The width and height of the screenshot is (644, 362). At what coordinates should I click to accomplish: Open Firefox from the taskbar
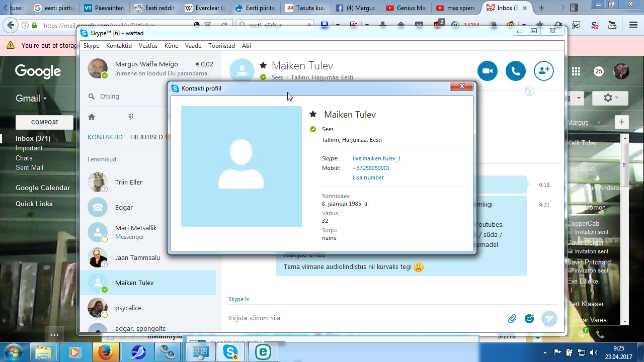point(105,352)
